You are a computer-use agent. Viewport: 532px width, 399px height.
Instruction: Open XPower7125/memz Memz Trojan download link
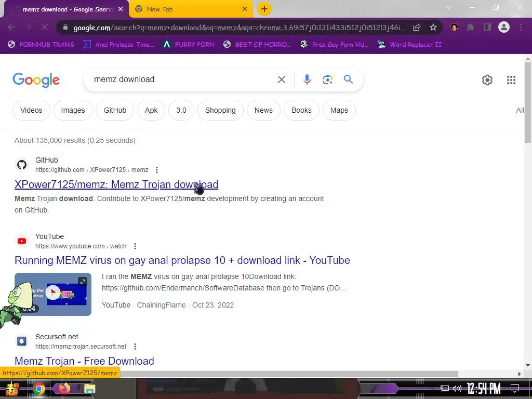(116, 184)
